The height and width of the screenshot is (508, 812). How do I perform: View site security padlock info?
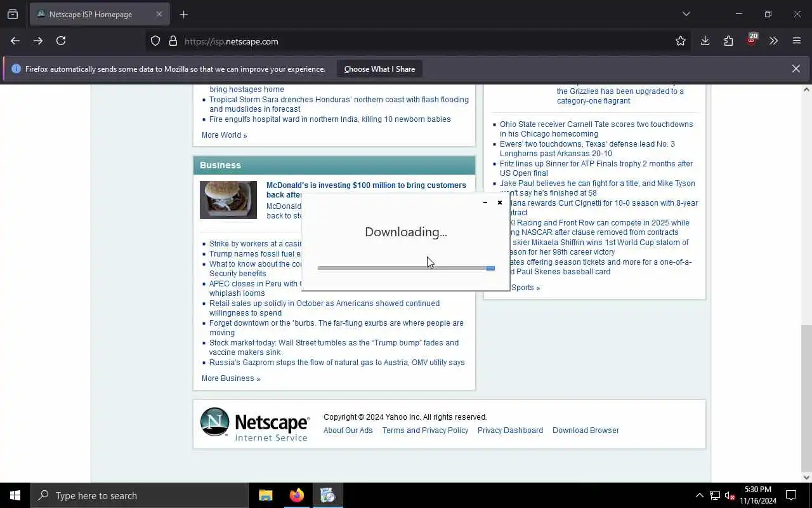pos(173,41)
